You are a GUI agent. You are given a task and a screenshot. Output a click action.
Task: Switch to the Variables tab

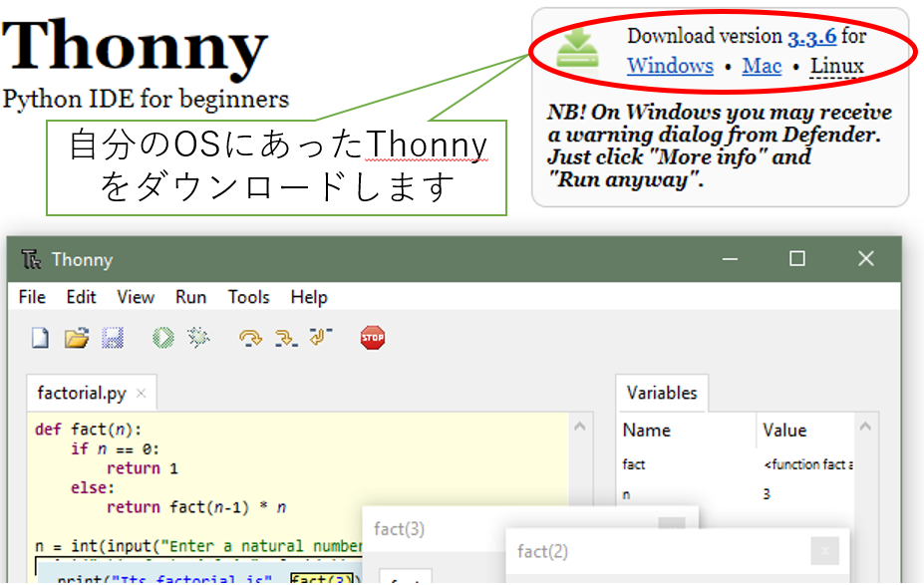tap(662, 393)
